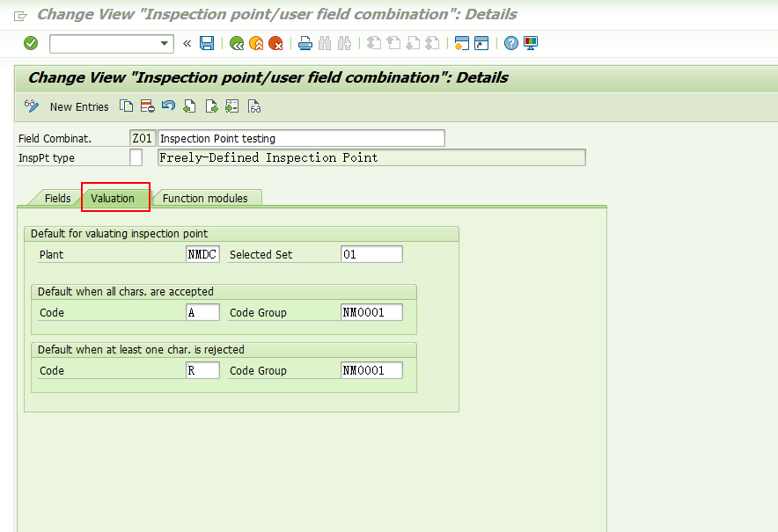This screenshot has height=532, width=778.
Task: Collapse command field with double-chevron icon
Action: pos(187,44)
